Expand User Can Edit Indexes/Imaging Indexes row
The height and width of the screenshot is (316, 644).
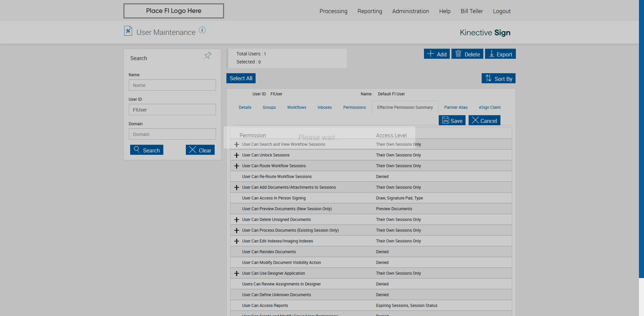pyautogui.click(x=237, y=241)
